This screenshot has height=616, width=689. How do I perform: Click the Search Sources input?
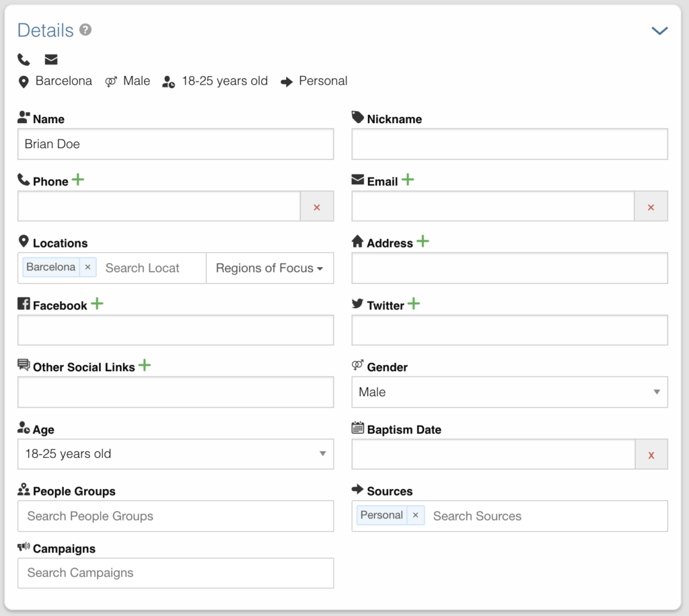(x=547, y=516)
